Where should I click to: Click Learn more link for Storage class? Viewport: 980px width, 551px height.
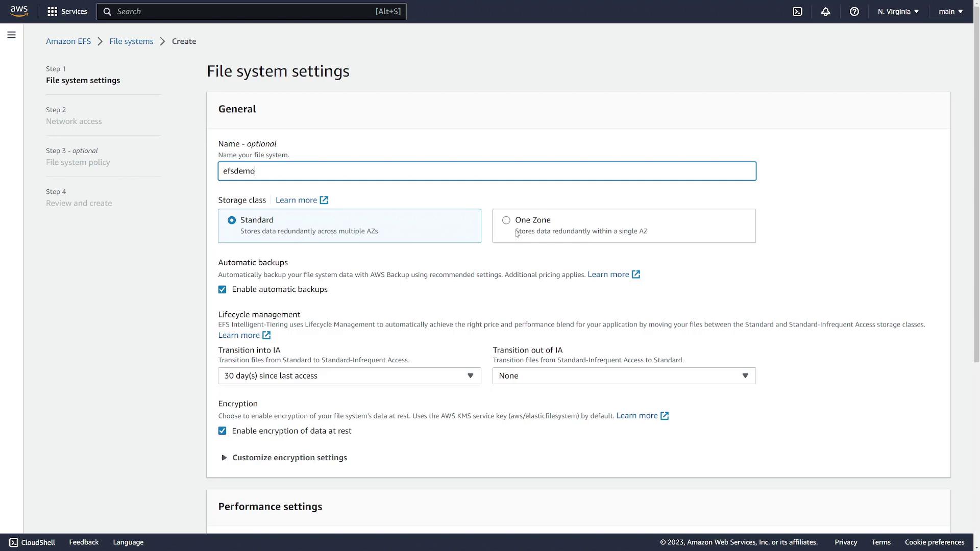coord(302,201)
